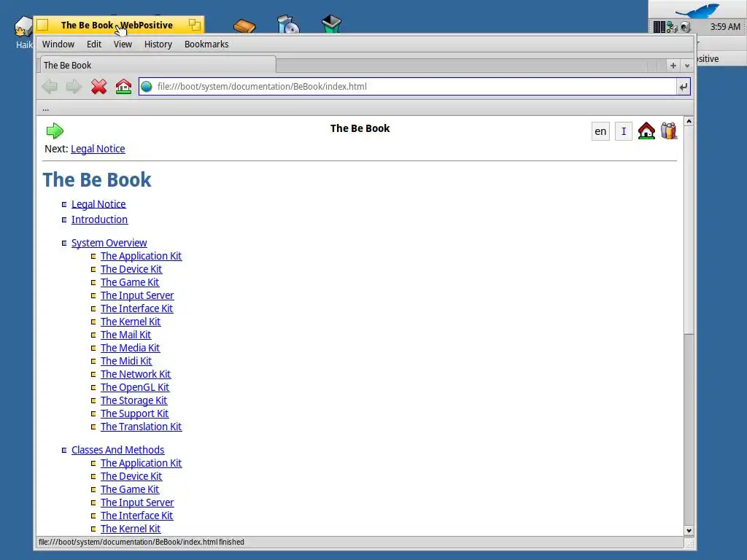Open the View menu
The width and height of the screenshot is (747, 560).
coord(123,44)
